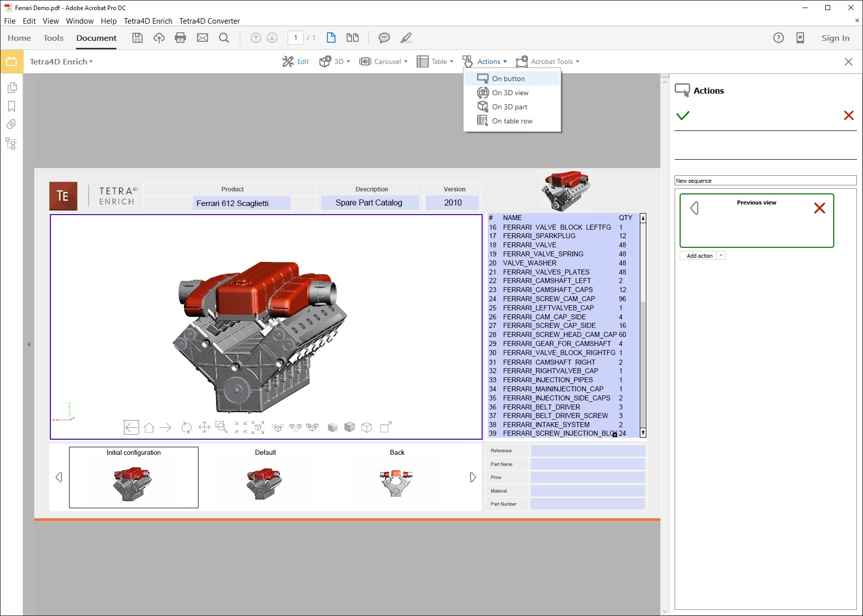863x616 pixels.
Task: Open the Tetra4D Converter menu
Action: click(209, 21)
